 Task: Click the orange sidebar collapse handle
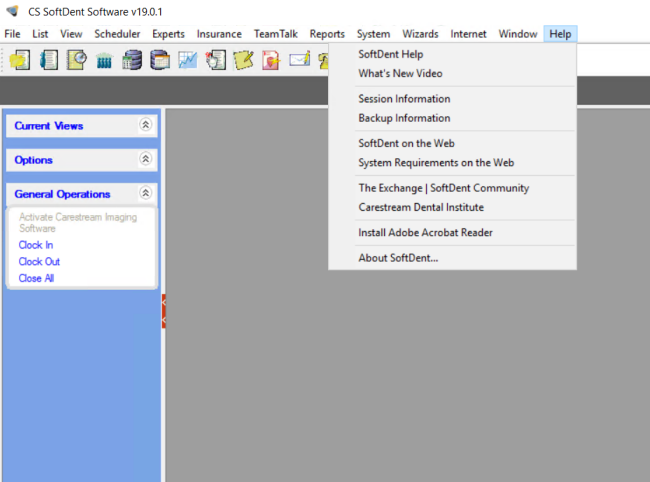(x=164, y=311)
